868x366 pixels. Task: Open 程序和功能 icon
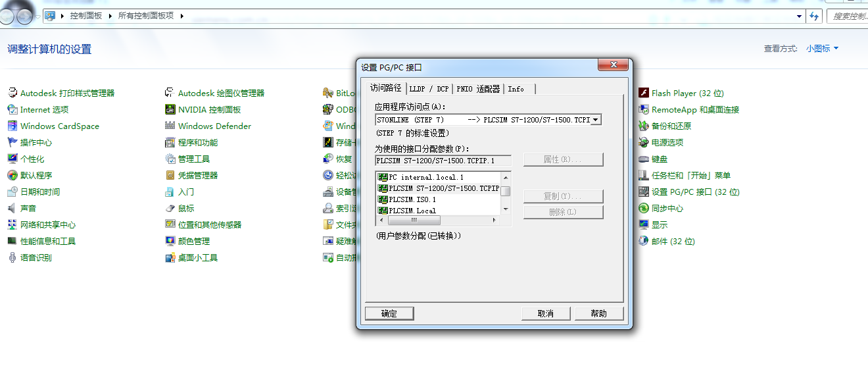click(x=170, y=142)
